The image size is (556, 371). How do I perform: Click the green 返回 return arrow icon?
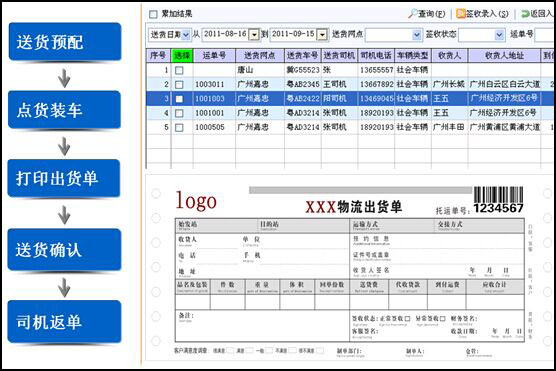[x=525, y=14]
